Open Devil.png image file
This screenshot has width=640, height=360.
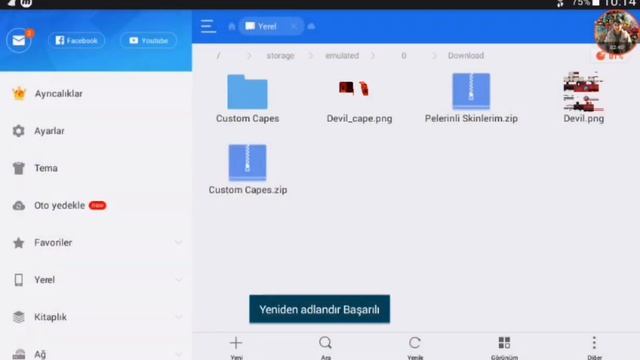583,98
